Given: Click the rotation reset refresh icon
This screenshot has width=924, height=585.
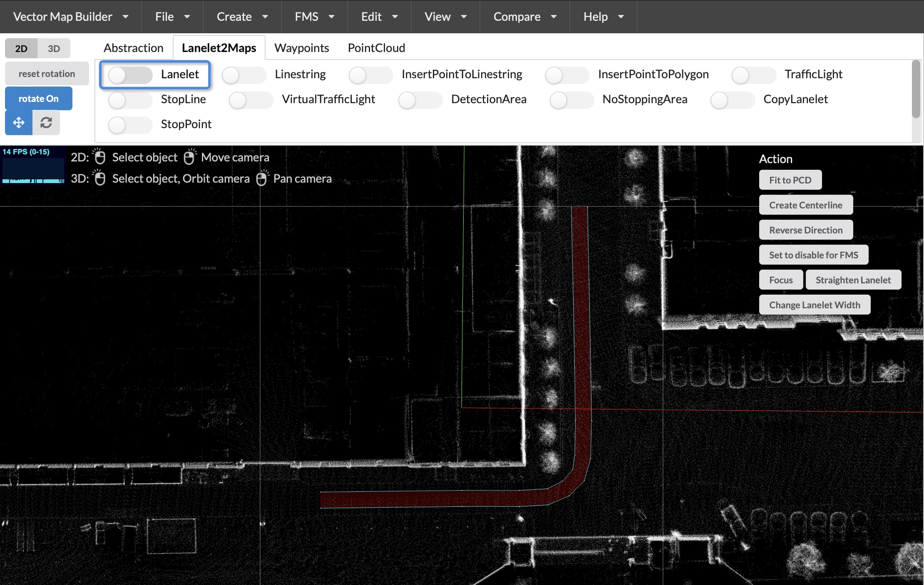Looking at the screenshot, I should 46,122.
